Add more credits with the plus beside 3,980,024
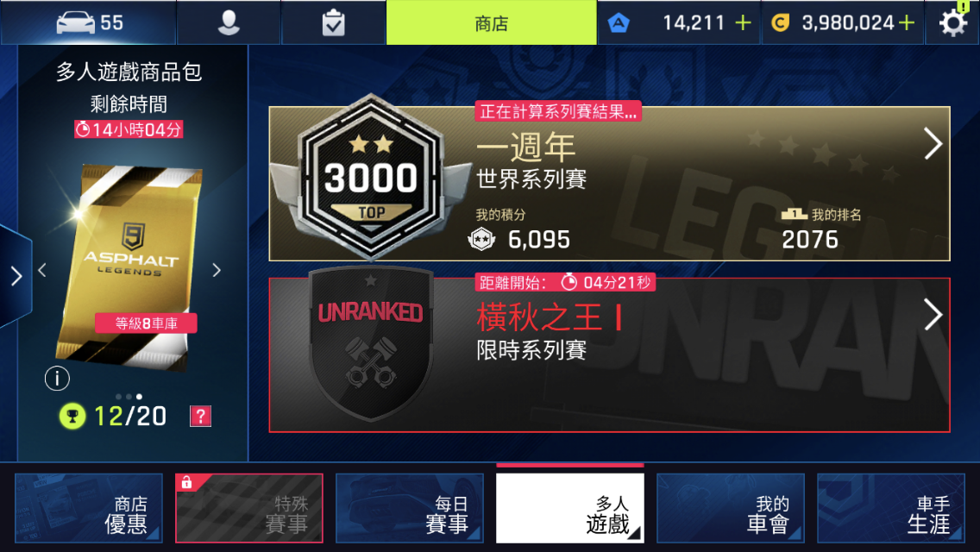 pyautogui.click(x=907, y=23)
